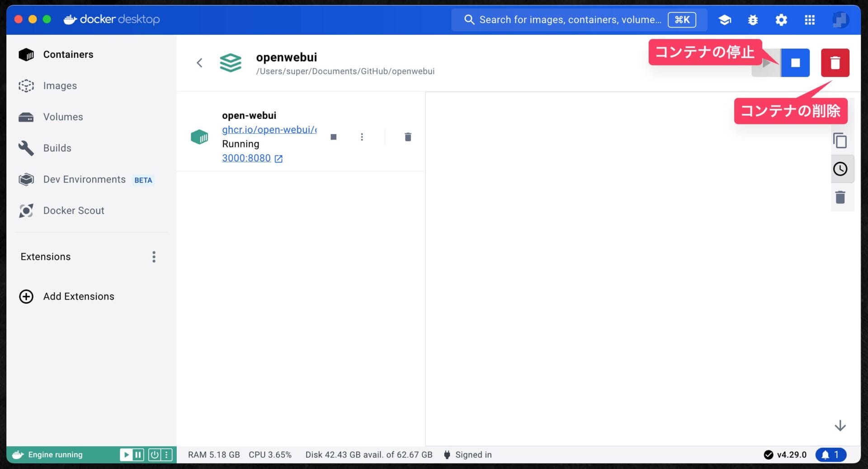Open the 3000:8080 port link
868x469 pixels.
tap(246, 158)
